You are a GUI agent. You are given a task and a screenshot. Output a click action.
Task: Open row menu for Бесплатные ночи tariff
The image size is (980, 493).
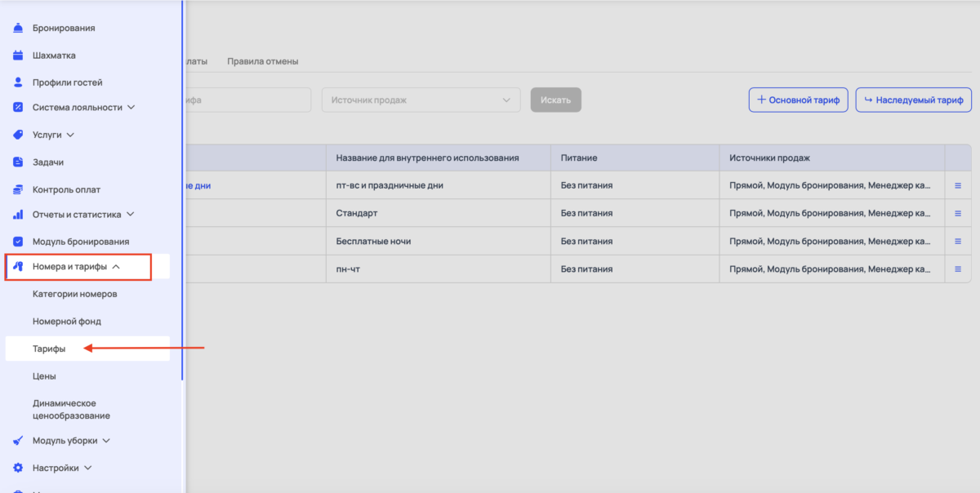[958, 241]
